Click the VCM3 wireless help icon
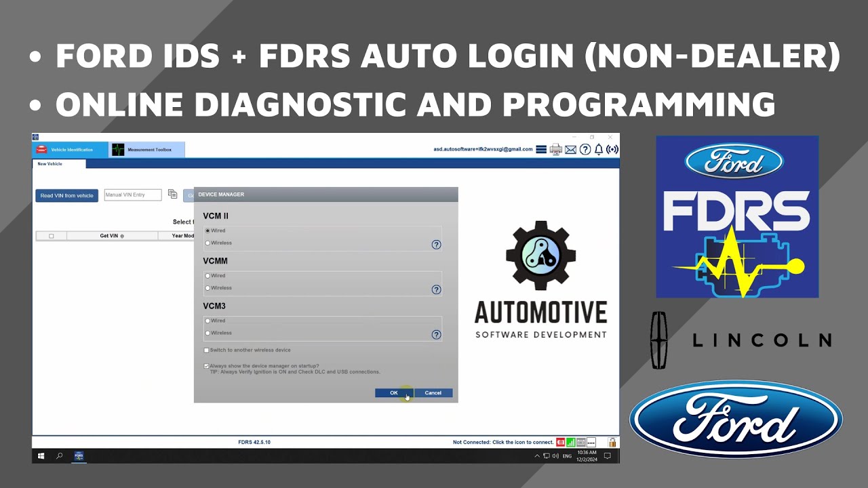Image resolution: width=868 pixels, height=488 pixels. pos(436,334)
